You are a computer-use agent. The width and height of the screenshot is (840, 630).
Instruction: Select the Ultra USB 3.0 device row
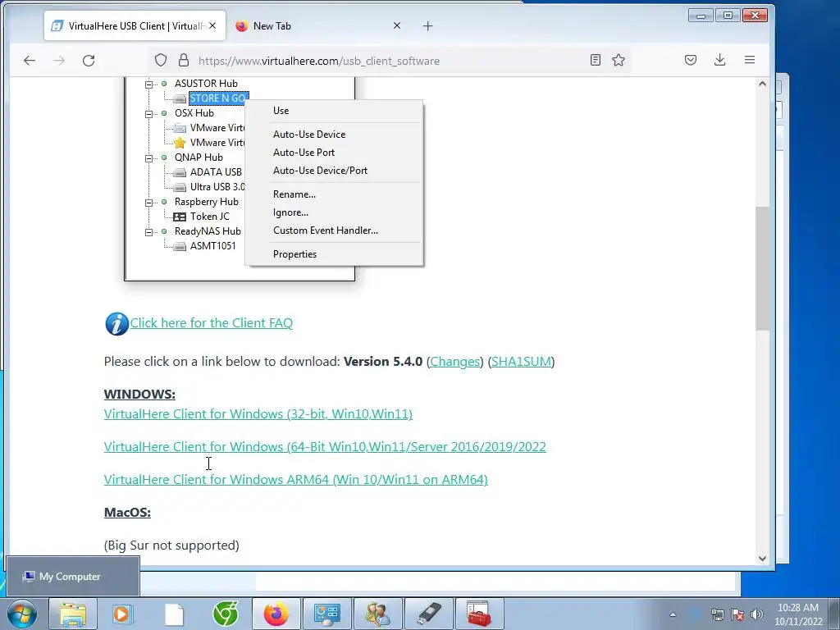tap(209, 187)
